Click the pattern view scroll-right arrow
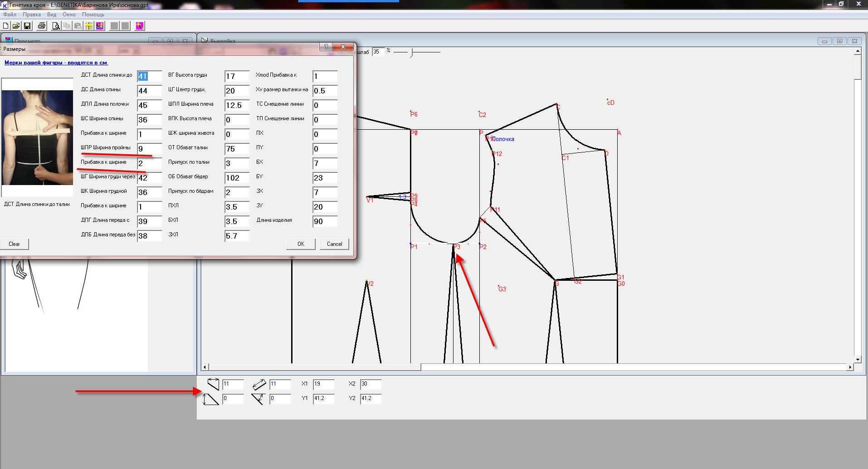Image resolution: width=868 pixels, height=469 pixels. click(x=850, y=367)
